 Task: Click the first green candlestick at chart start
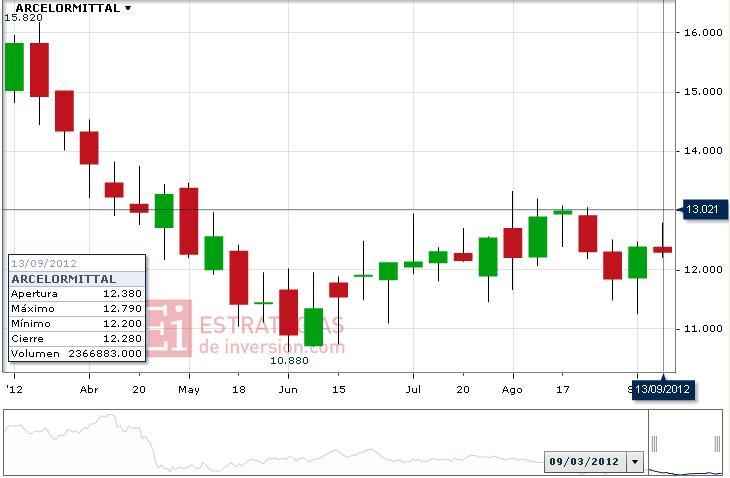coord(14,67)
